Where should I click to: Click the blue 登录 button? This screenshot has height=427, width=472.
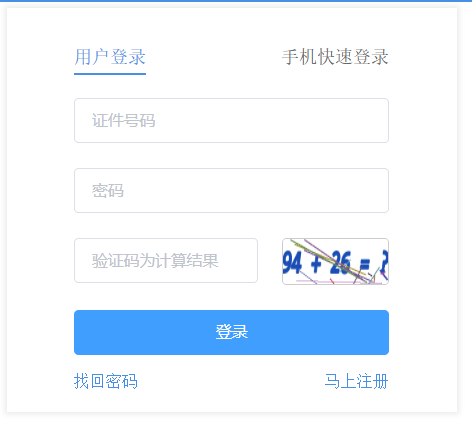point(231,332)
